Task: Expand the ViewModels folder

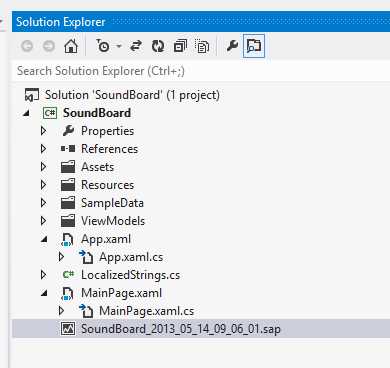Action: (43, 221)
